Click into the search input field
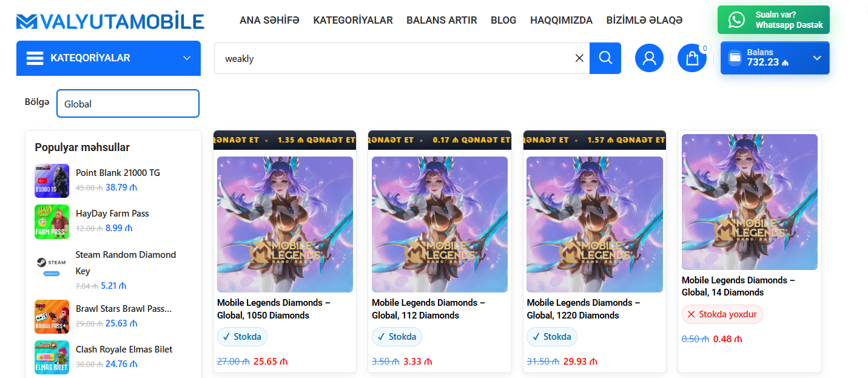868x378 pixels. coord(394,58)
